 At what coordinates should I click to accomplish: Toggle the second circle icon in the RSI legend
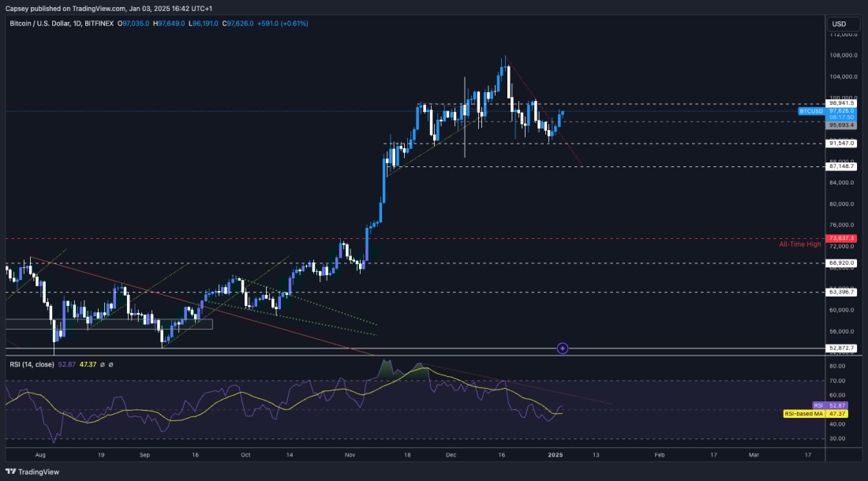tap(111, 364)
